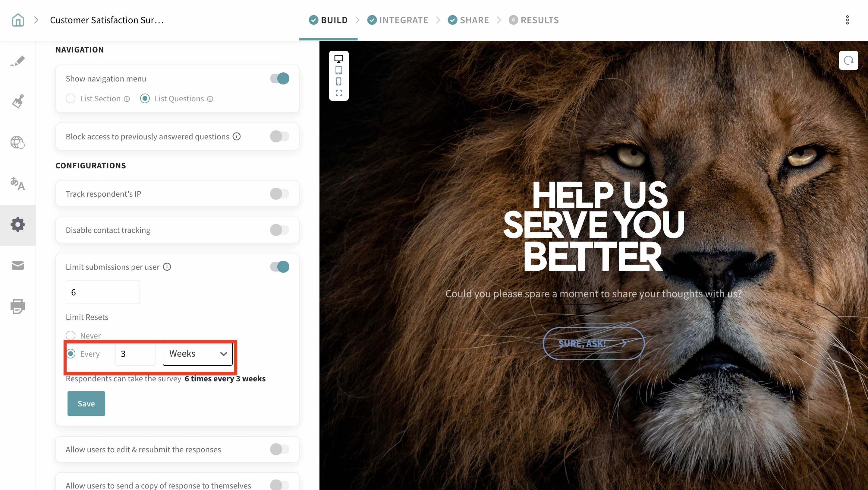Select the List Section radio option

(x=71, y=98)
